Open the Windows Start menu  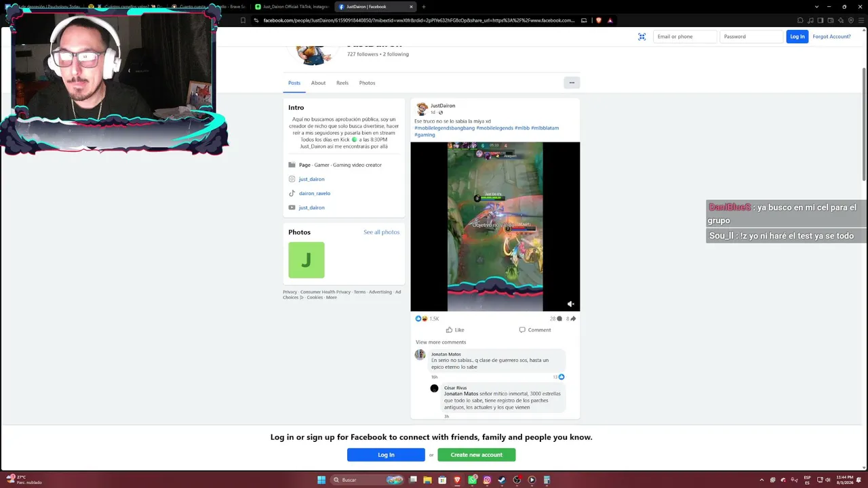tap(321, 480)
